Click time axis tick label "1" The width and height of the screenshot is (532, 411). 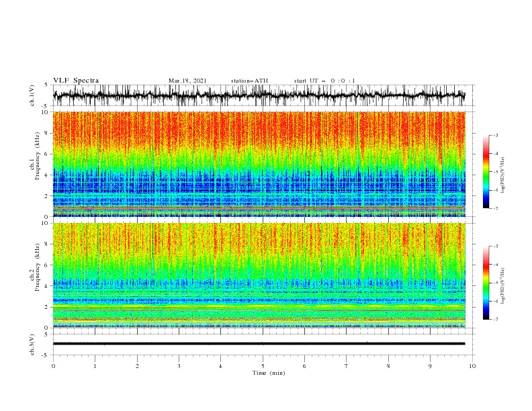95,366
